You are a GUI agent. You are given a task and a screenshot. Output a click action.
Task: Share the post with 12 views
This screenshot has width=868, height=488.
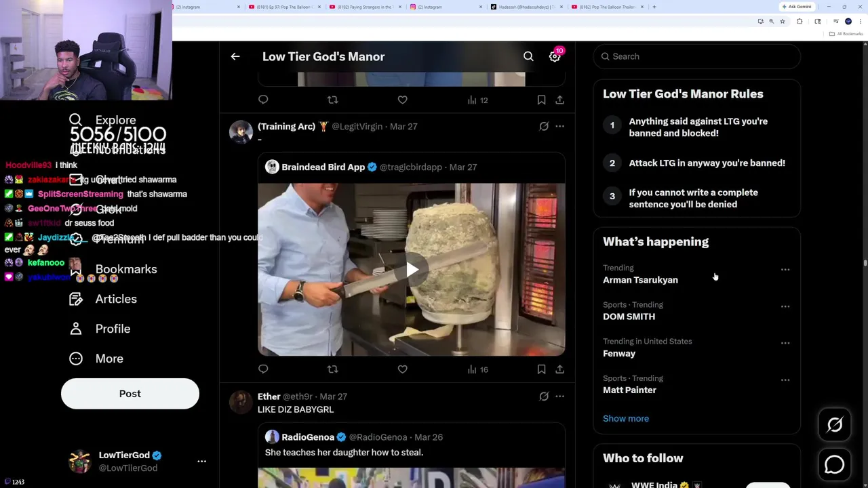tap(559, 100)
